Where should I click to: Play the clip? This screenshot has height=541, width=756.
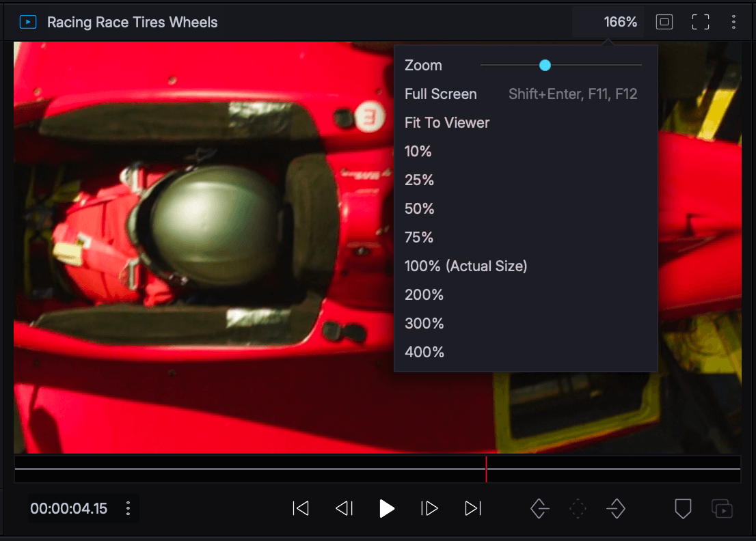pos(387,508)
